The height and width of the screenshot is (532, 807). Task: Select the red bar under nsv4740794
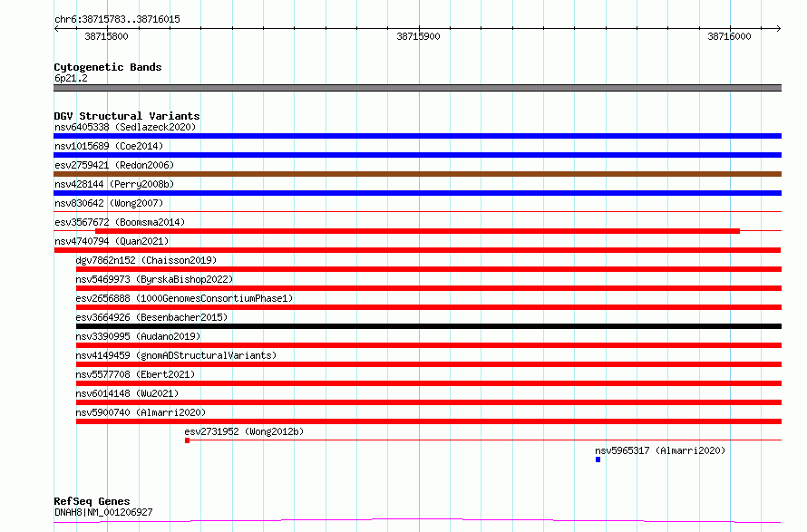point(417,250)
